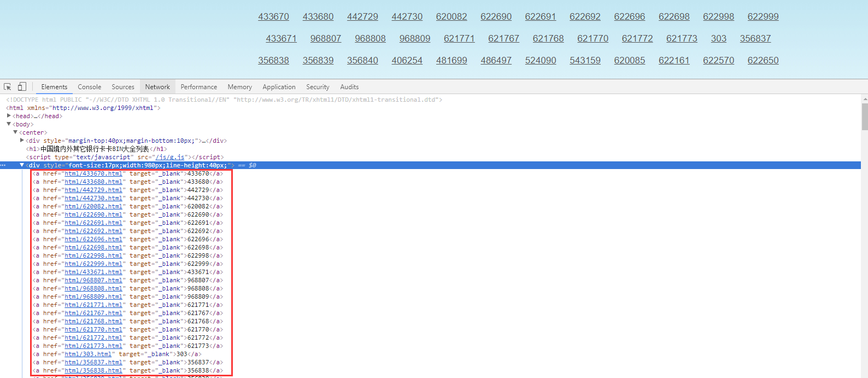Open the 486497 page link
868x378 pixels.
pos(496,61)
